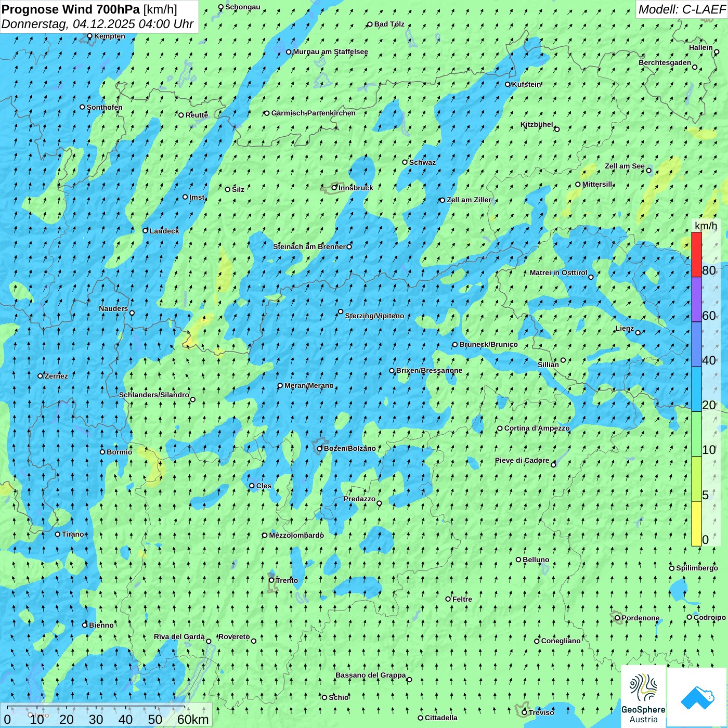Click the Bienno label

coord(101,625)
